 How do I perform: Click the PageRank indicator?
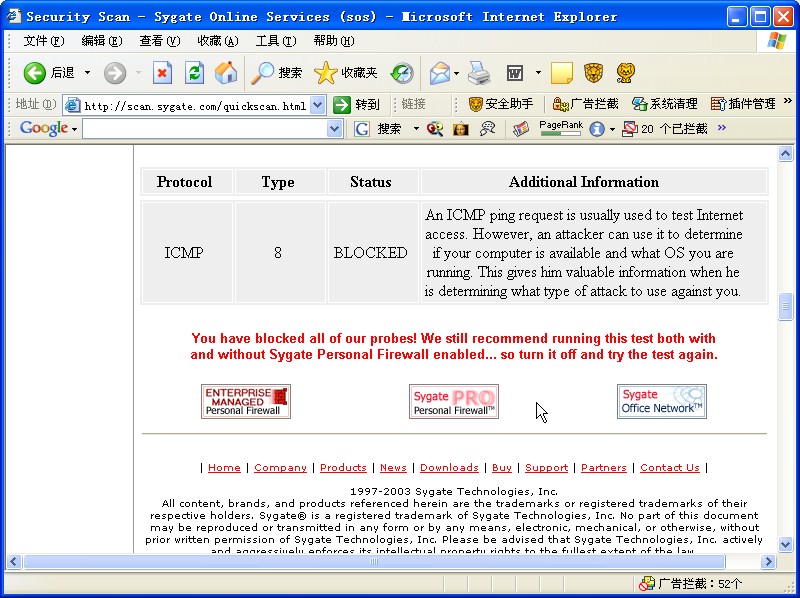click(x=561, y=129)
